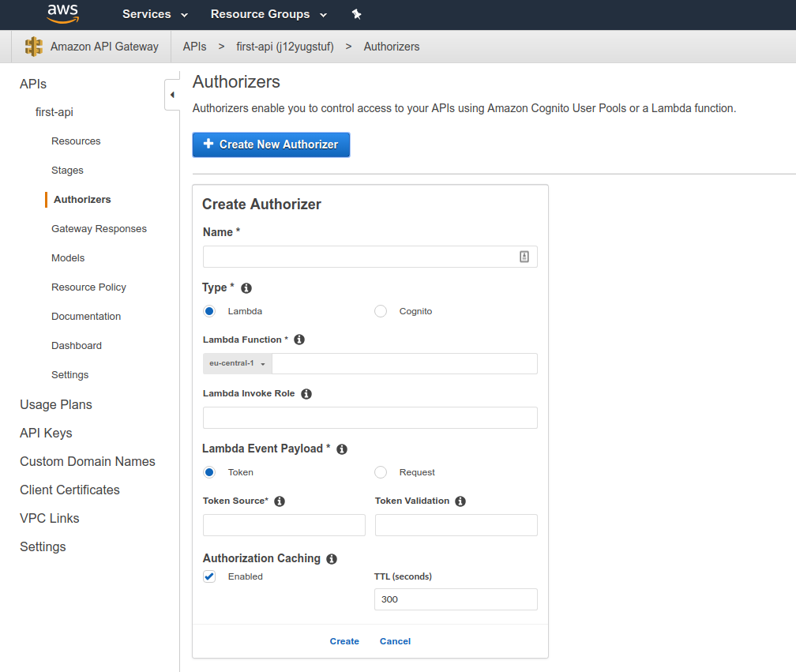Screen dimensions: 796x672
Task: Click the Amazon API Gateway service icon
Action: 33,47
